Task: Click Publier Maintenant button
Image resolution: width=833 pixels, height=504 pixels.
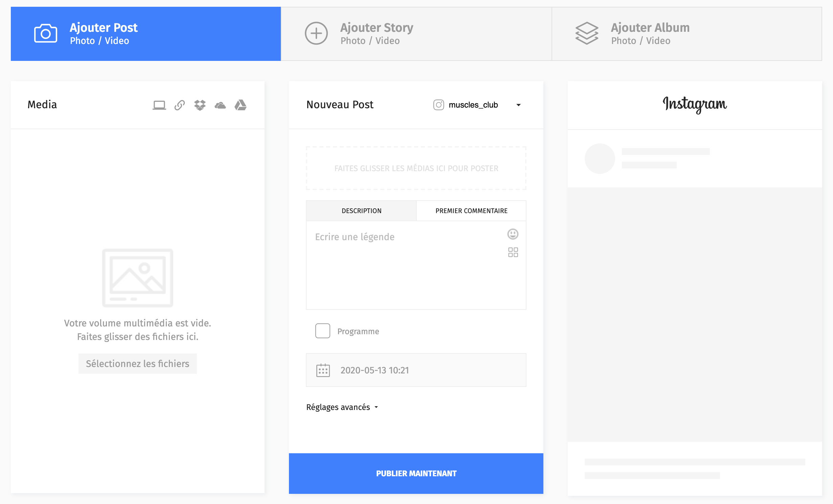Action: [416, 474]
